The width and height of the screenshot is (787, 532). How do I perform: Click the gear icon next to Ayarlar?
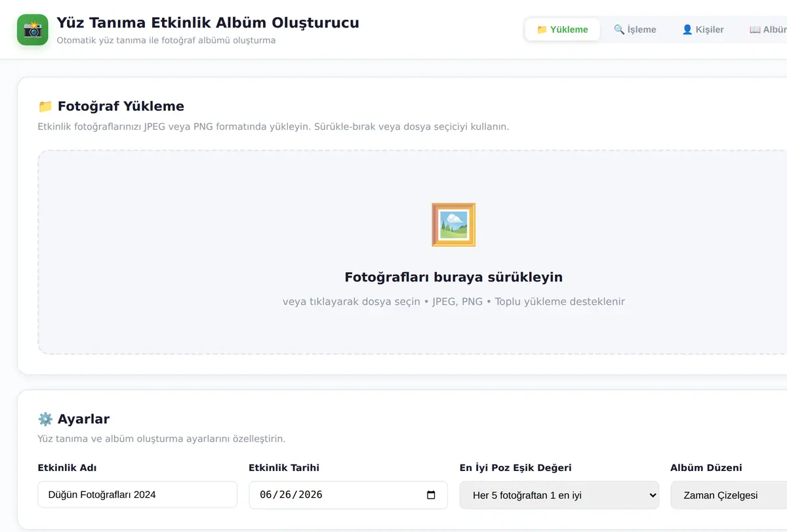[x=45, y=419]
